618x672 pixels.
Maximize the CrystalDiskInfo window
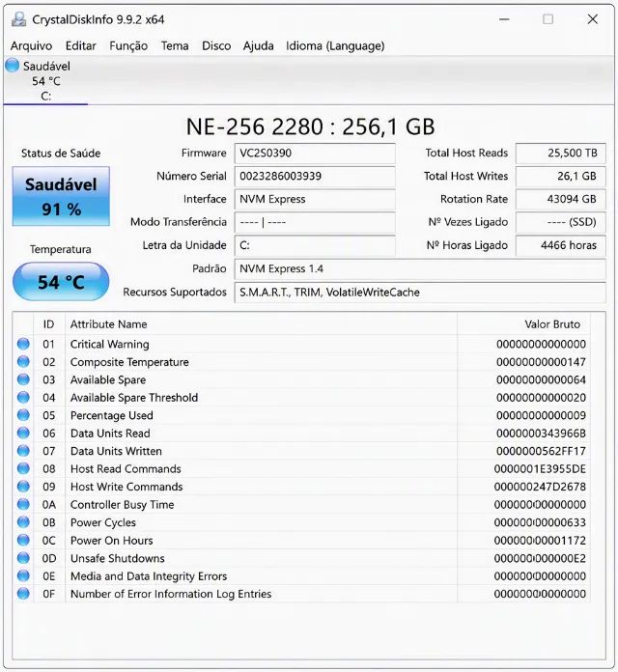click(x=548, y=19)
